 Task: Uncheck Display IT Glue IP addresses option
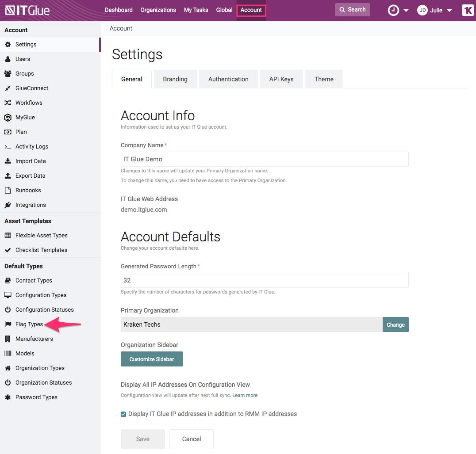[x=123, y=414]
